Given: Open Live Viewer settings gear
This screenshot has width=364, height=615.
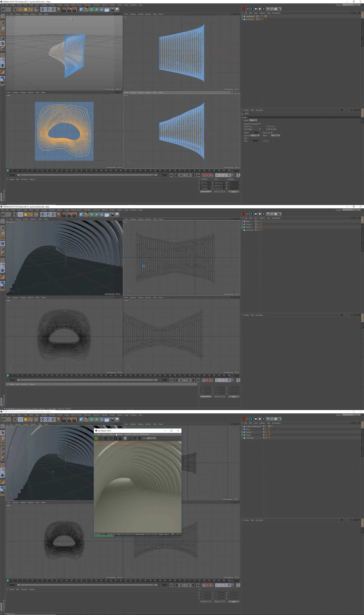Looking at the screenshot, I should point(115,438).
